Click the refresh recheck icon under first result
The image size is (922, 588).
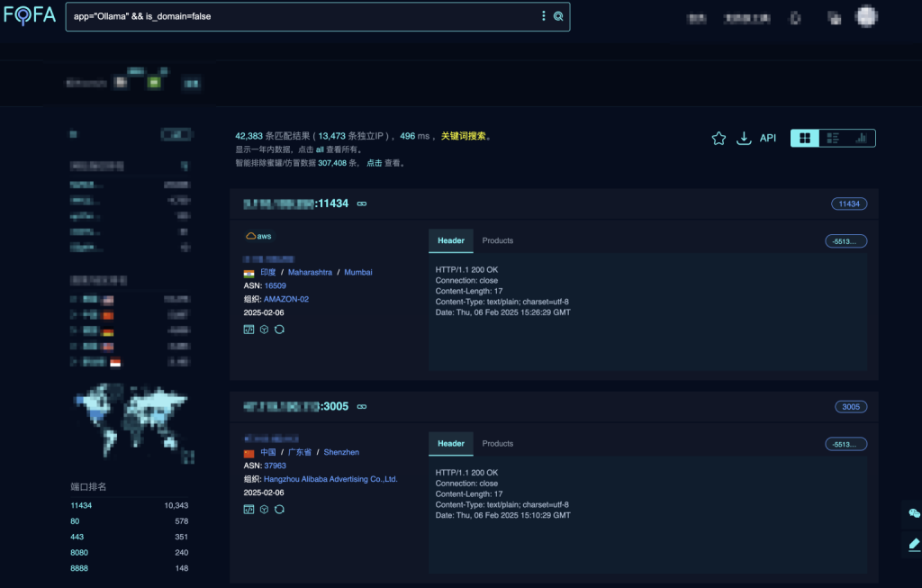coord(279,330)
